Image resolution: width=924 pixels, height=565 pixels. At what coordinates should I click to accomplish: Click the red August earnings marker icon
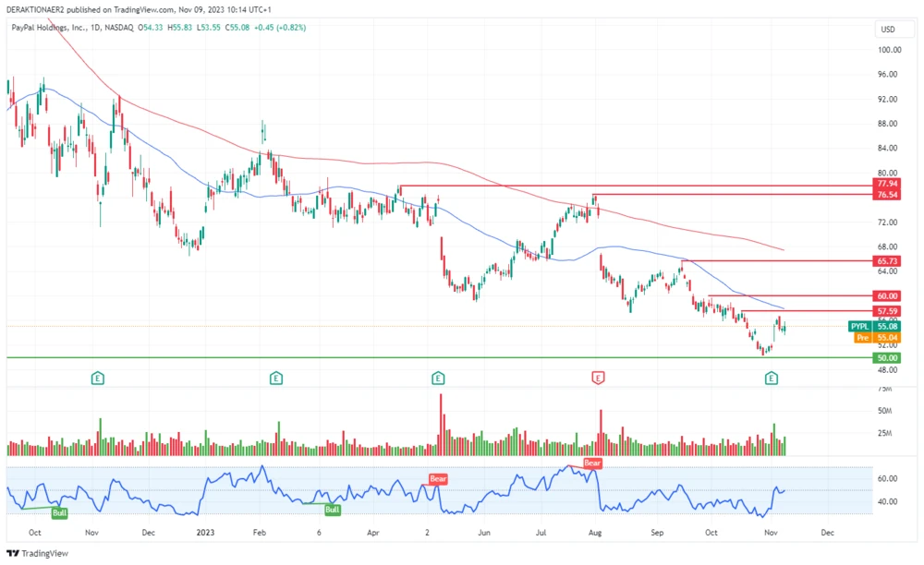(x=597, y=378)
